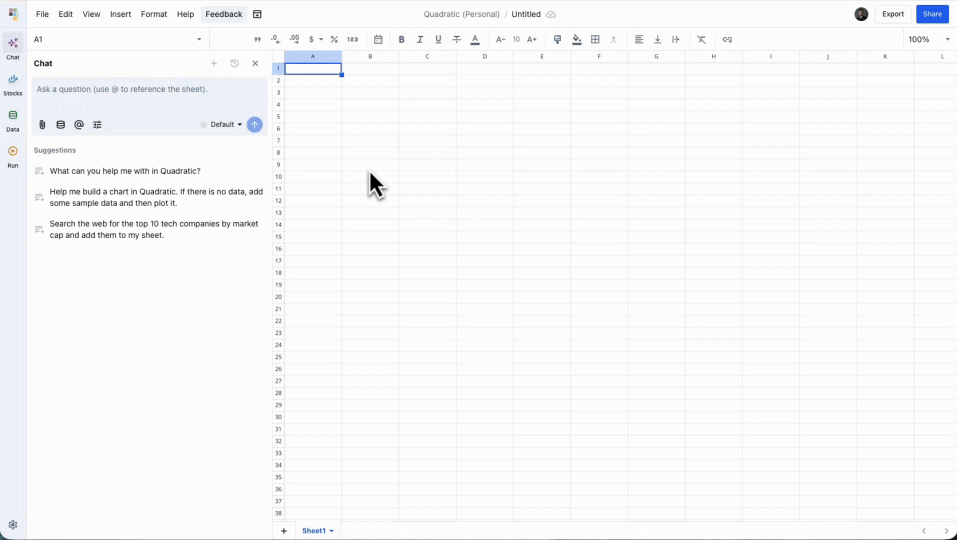The width and height of the screenshot is (957, 540).
Task: Open text wrap options
Action: pyautogui.click(x=676, y=40)
